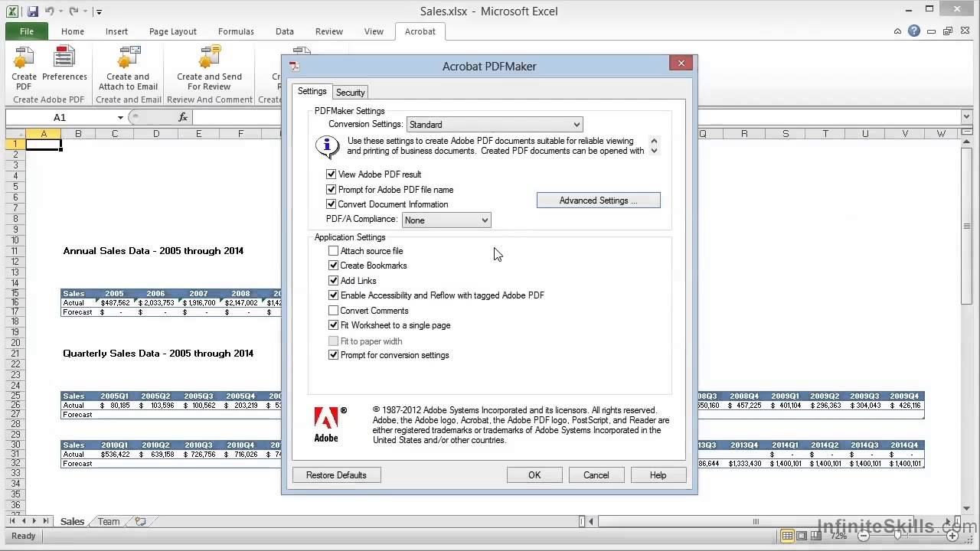Click OK in the PDFMaker dialog
Viewport: 980px width, 551px height.
[x=534, y=475]
